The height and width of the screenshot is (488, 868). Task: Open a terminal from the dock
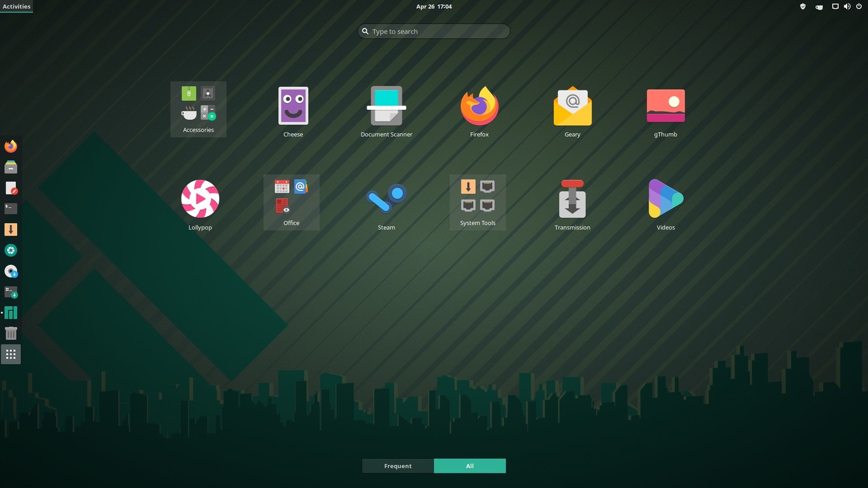(x=11, y=208)
